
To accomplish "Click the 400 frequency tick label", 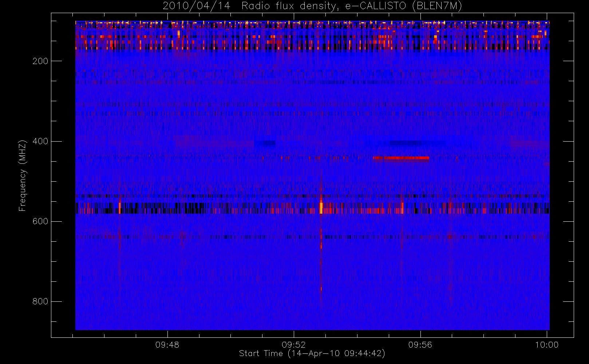I will pos(40,141).
